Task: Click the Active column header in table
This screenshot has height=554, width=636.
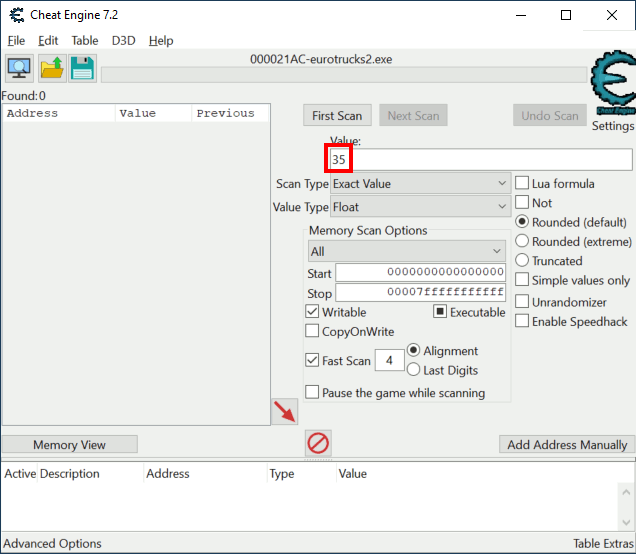Action: point(19,474)
